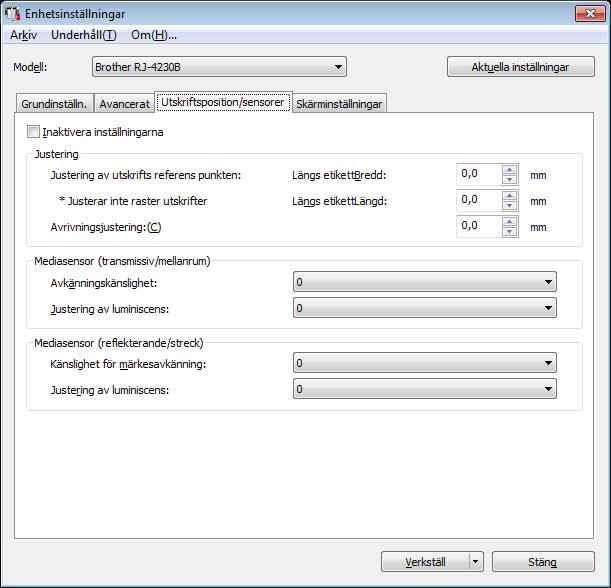Expand the Modell dropdown Brother RJ-4230B
Screen dimensions: 611x588
point(219,67)
